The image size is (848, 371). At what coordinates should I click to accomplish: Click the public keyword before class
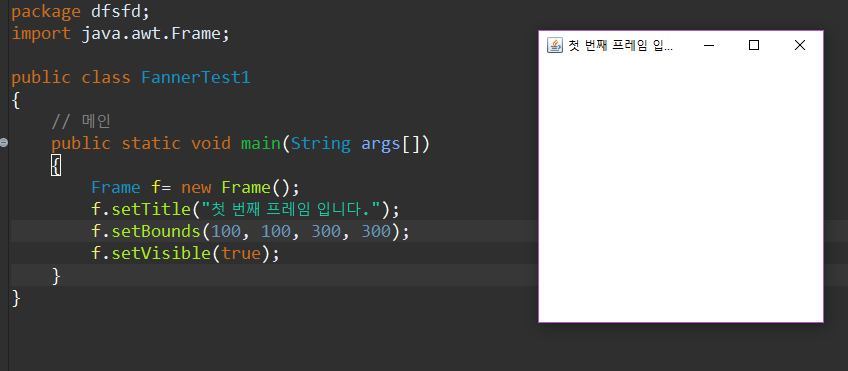point(41,77)
